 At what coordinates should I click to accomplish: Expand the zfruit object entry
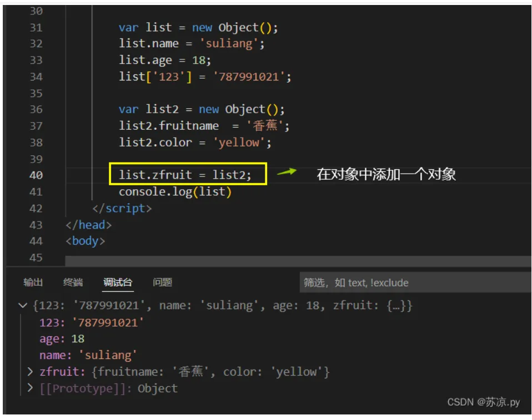(x=31, y=372)
